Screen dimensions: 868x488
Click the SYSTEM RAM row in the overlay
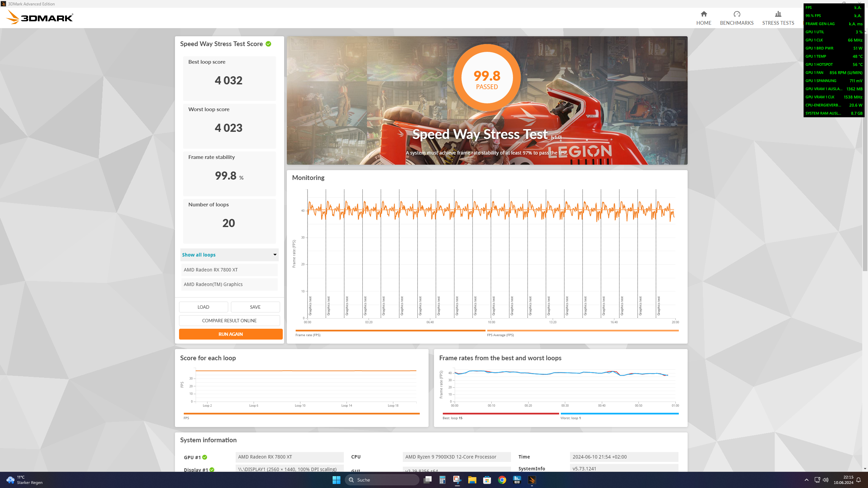click(x=834, y=113)
